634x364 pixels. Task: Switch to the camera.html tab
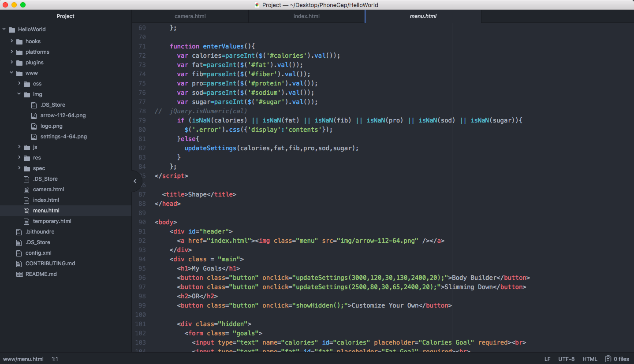pos(190,16)
